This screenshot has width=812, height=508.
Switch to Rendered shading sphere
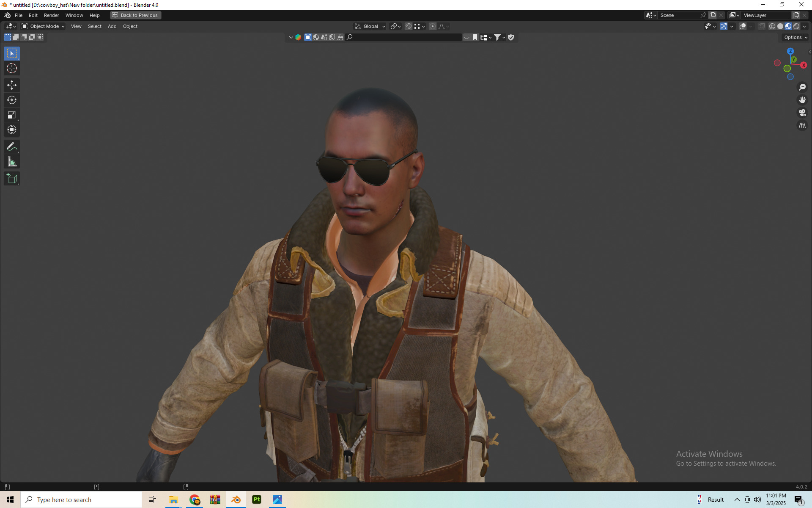point(796,26)
